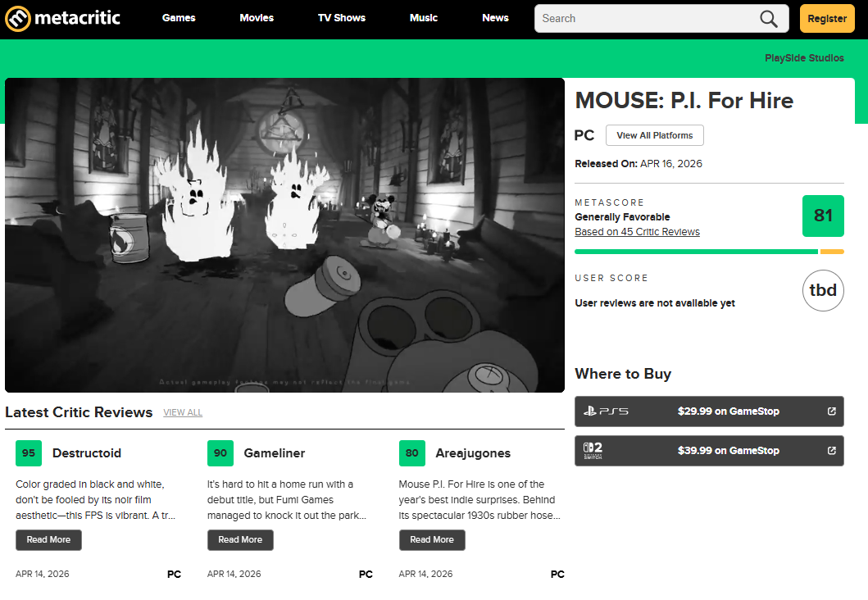
Task: Open the GameStop external link icon for PS5
Action: 832,411
